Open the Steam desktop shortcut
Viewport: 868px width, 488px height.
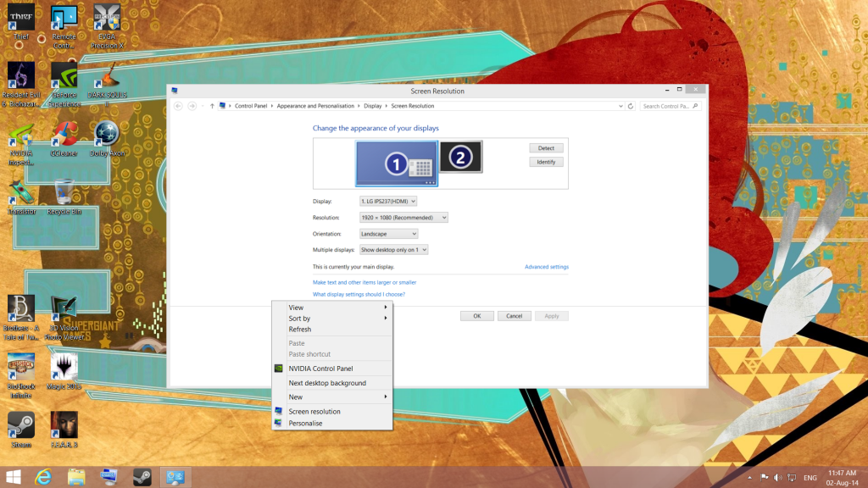point(21,430)
